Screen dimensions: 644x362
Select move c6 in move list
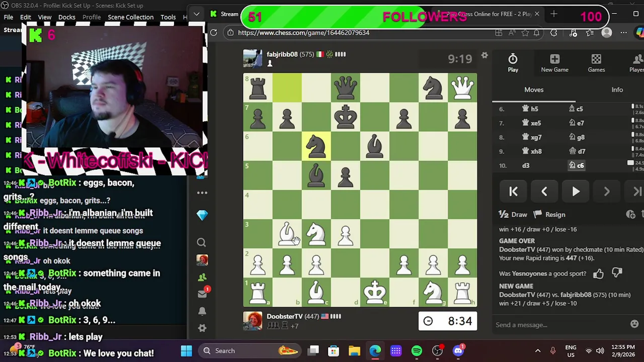pos(577,165)
